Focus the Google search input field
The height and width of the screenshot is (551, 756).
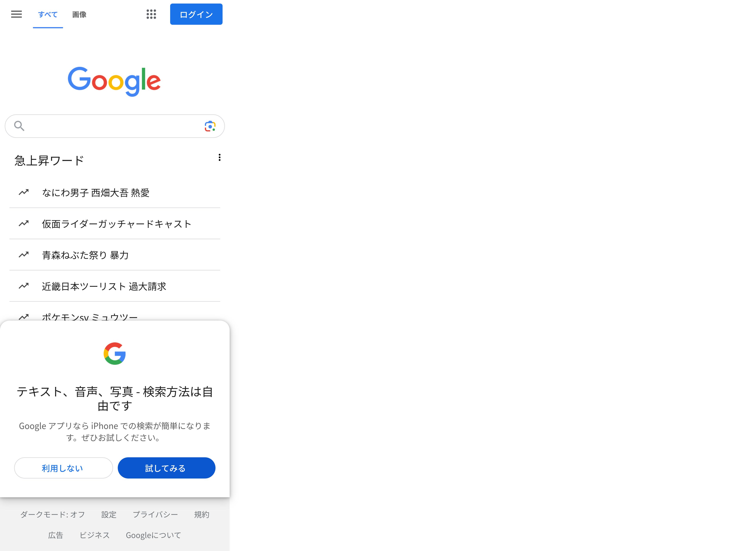pos(115,126)
